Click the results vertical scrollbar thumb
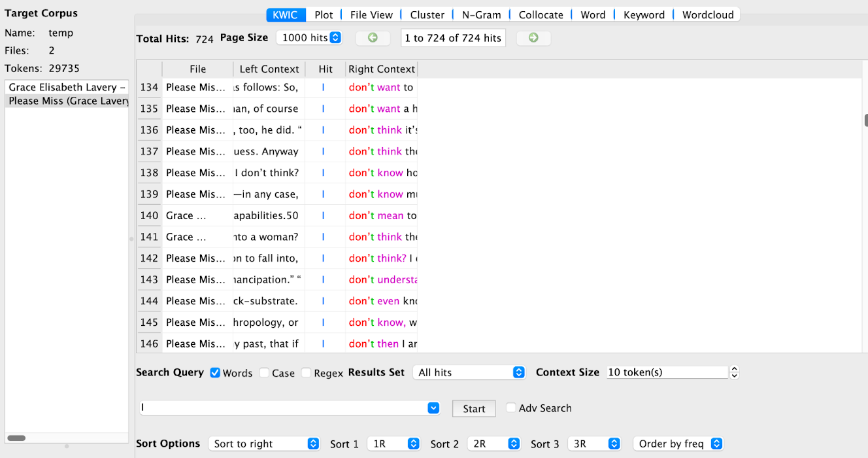 click(866, 120)
